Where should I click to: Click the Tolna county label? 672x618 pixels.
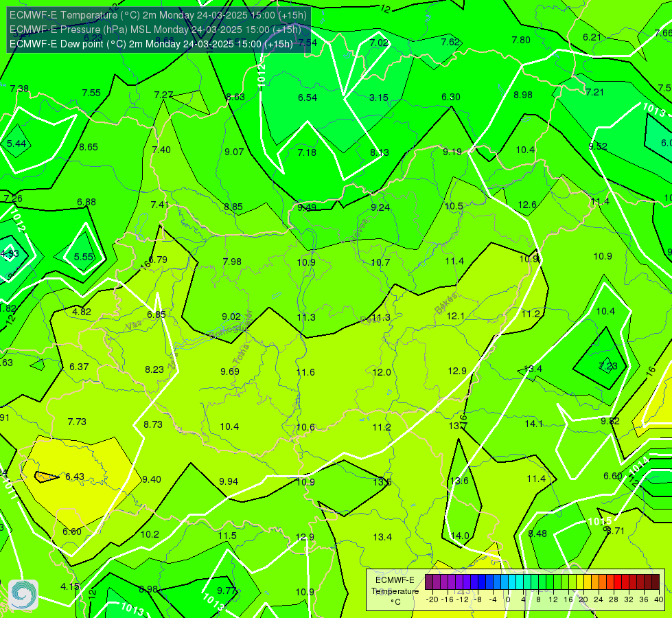pos(241,354)
